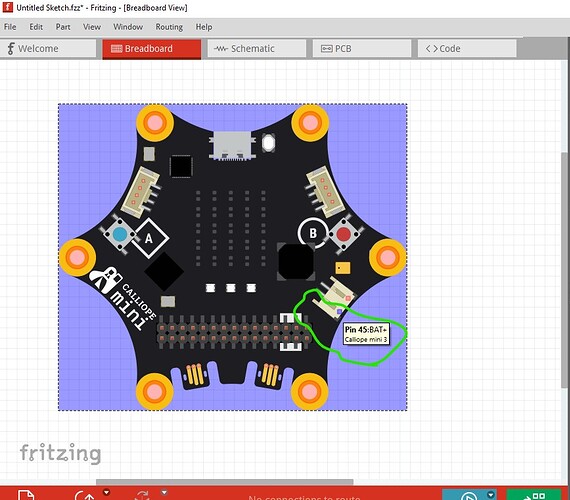Click the red button B on the board
This screenshot has width=570, height=500.
tap(344, 234)
